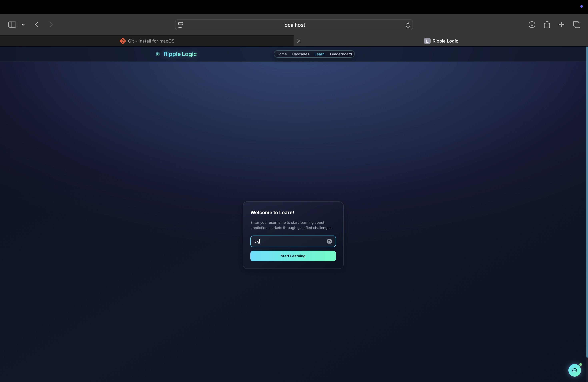Go to the Cascades page

click(x=300, y=54)
